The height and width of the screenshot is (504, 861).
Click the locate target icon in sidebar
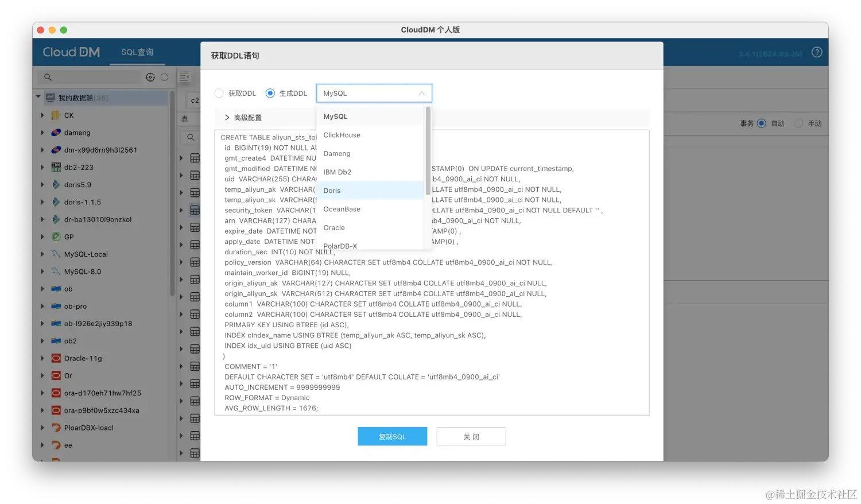point(150,77)
